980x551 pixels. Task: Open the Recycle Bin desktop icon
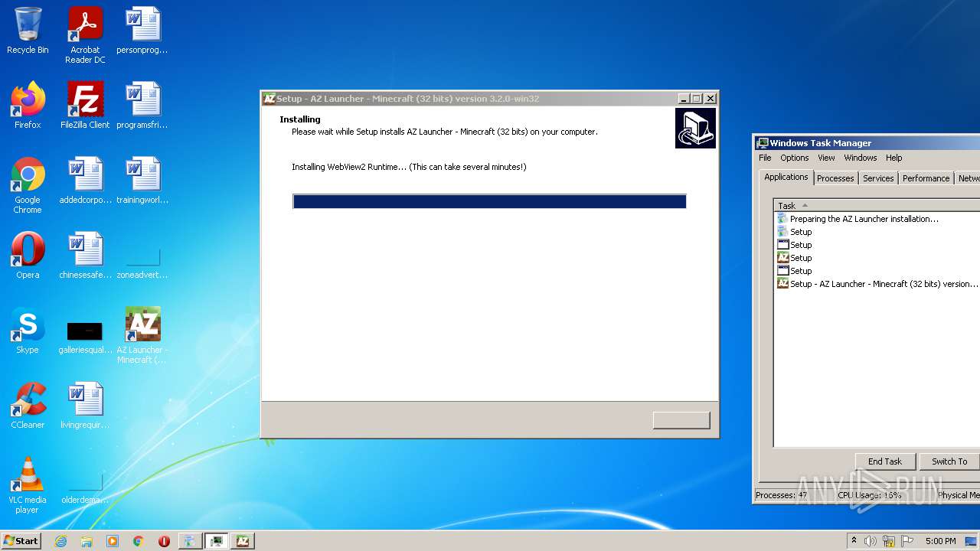(x=28, y=31)
